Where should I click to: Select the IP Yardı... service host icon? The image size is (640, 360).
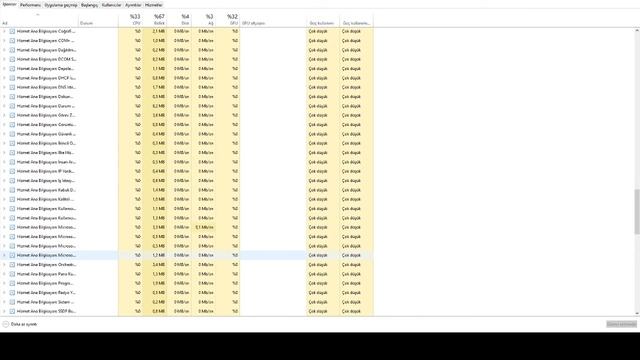(12, 171)
